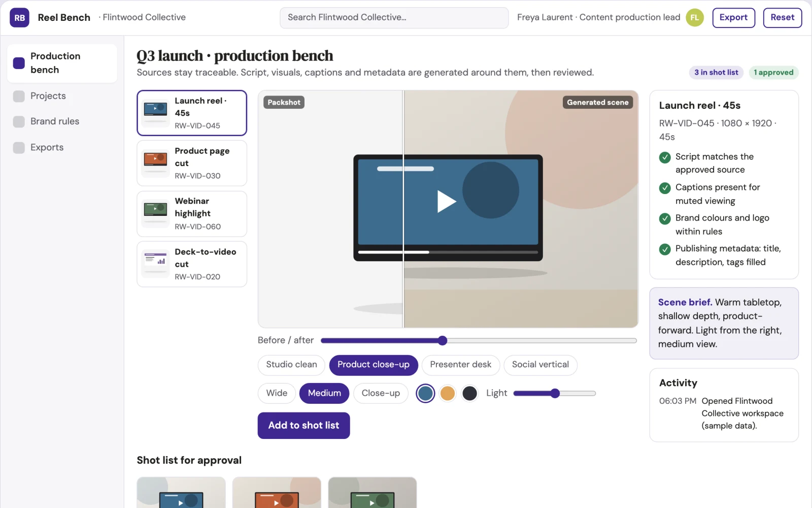Image resolution: width=812 pixels, height=508 pixels.
Task: Select the Studio clean scene preset
Action: pos(291,365)
